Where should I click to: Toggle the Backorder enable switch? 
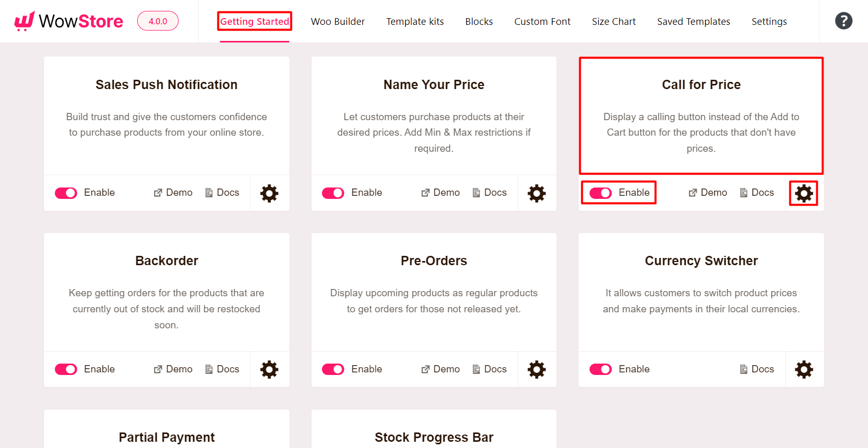click(66, 369)
